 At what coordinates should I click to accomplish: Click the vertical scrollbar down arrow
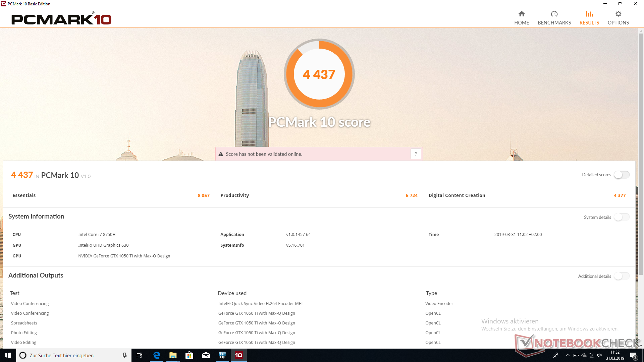(x=641, y=345)
